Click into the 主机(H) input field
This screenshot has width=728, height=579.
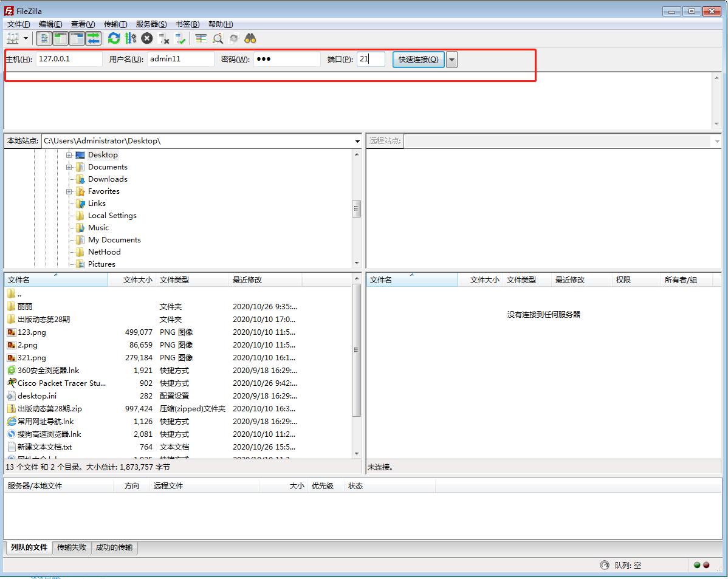click(69, 59)
